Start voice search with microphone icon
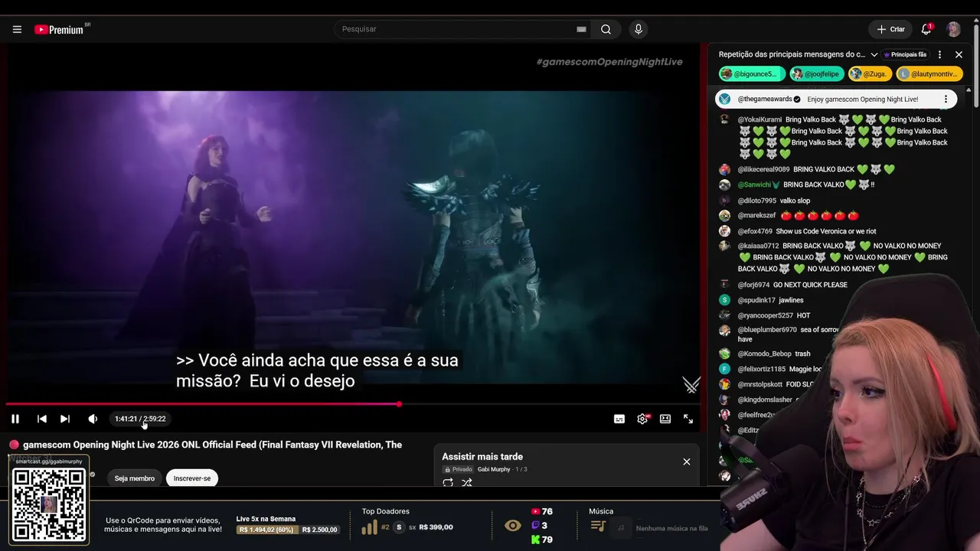Image resolution: width=980 pixels, height=551 pixels. point(639,29)
